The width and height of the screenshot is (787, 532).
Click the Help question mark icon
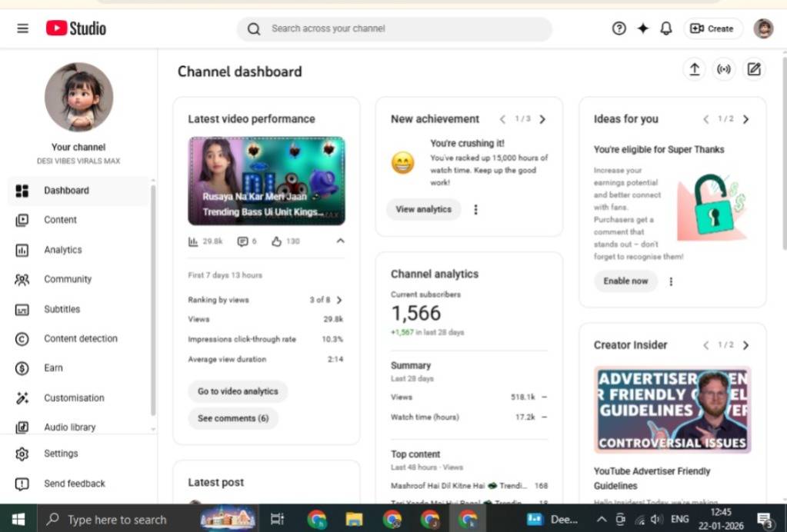tap(619, 28)
